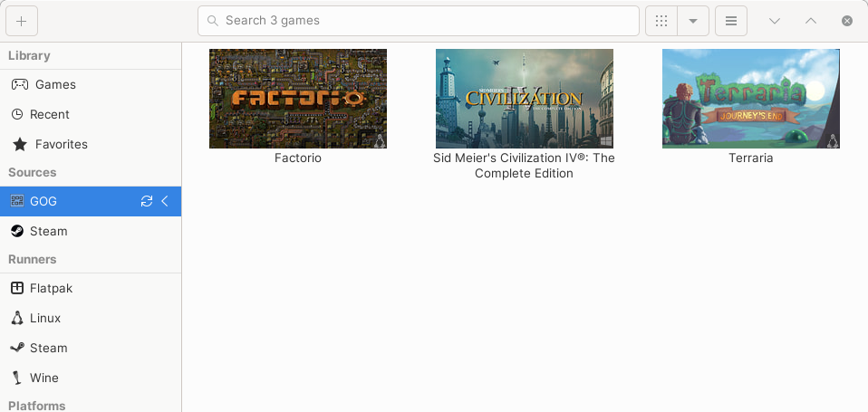Switch to grid view with the dots icon
Screen dimensions: 868x412
click(x=661, y=21)
